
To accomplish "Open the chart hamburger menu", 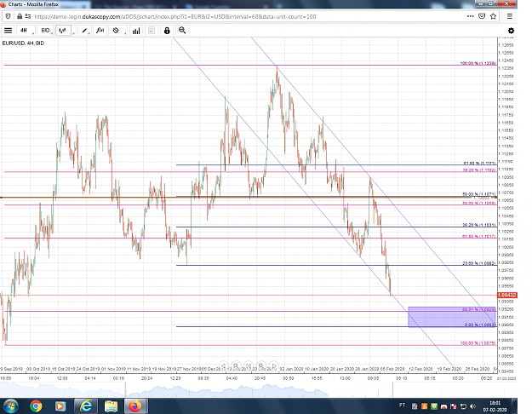I will pyautogui.click(x=8, y=31).
